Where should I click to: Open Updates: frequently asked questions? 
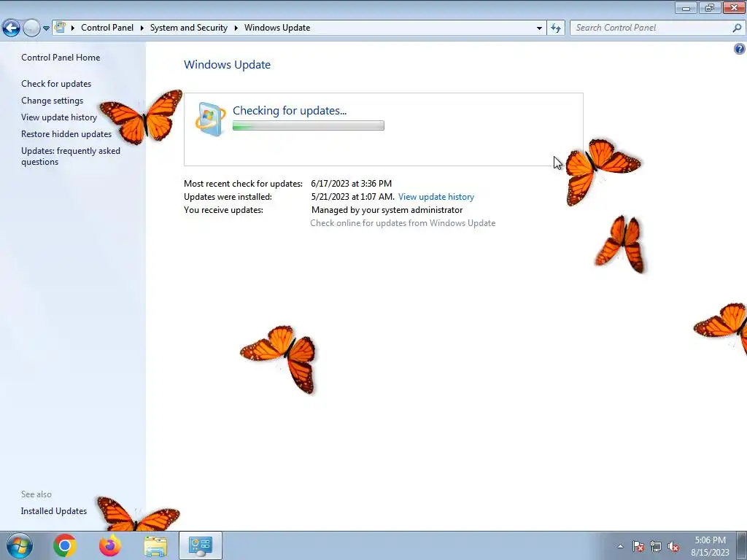click(71, 156)
